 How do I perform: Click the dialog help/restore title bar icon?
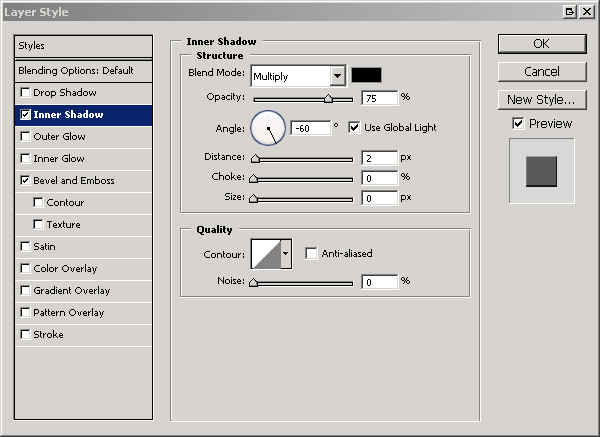570,10
